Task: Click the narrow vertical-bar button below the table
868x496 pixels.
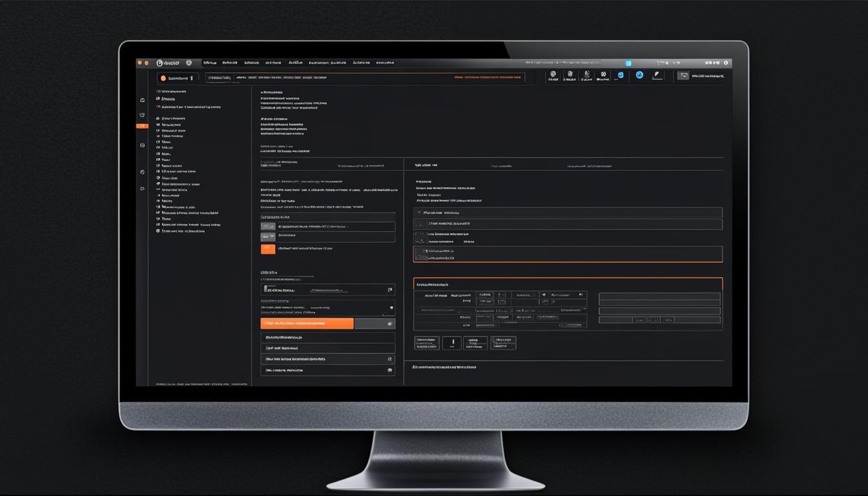Action: coord(452,343)
